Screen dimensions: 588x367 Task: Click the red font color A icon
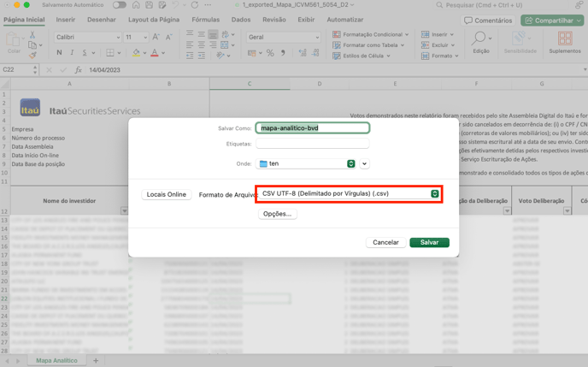(155, 52)
